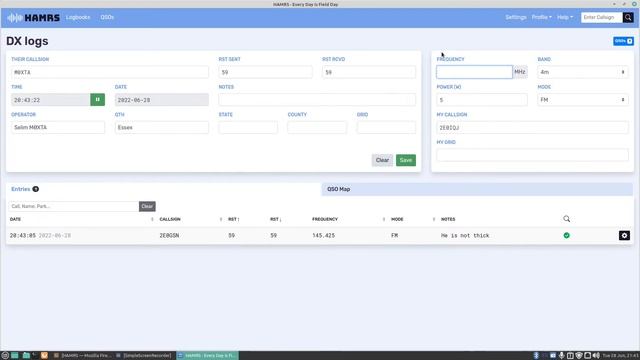
Task: Click the Notes input field
Action: (317, 100)
